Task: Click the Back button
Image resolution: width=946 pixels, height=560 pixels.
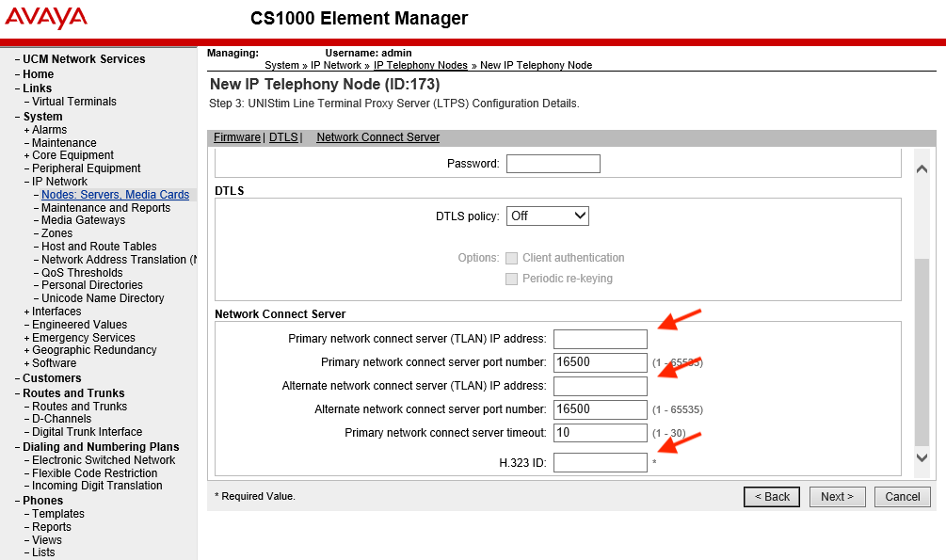Action: click(x=772, y=497)
